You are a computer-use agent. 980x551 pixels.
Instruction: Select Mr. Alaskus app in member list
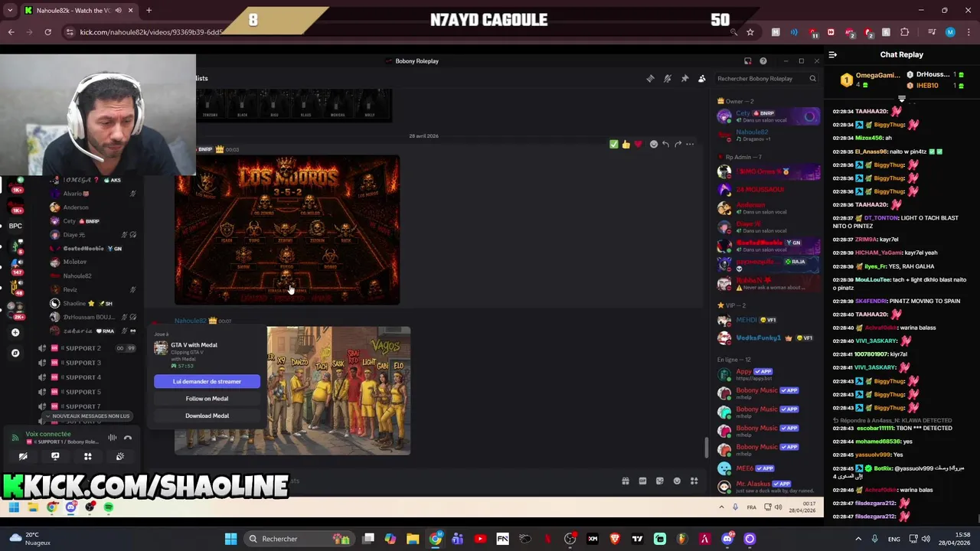click(x=768, y=486)
